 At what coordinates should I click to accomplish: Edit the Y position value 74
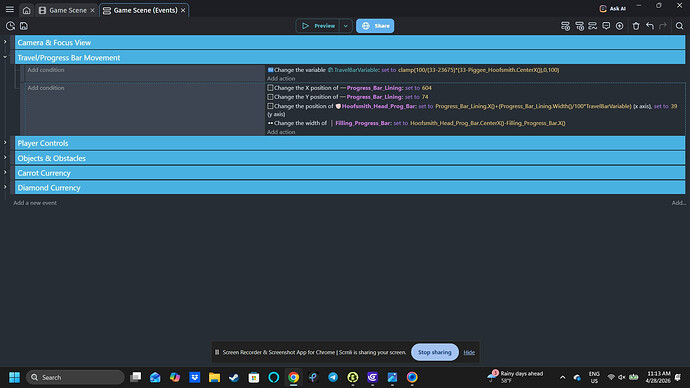(x=425, y=97)
